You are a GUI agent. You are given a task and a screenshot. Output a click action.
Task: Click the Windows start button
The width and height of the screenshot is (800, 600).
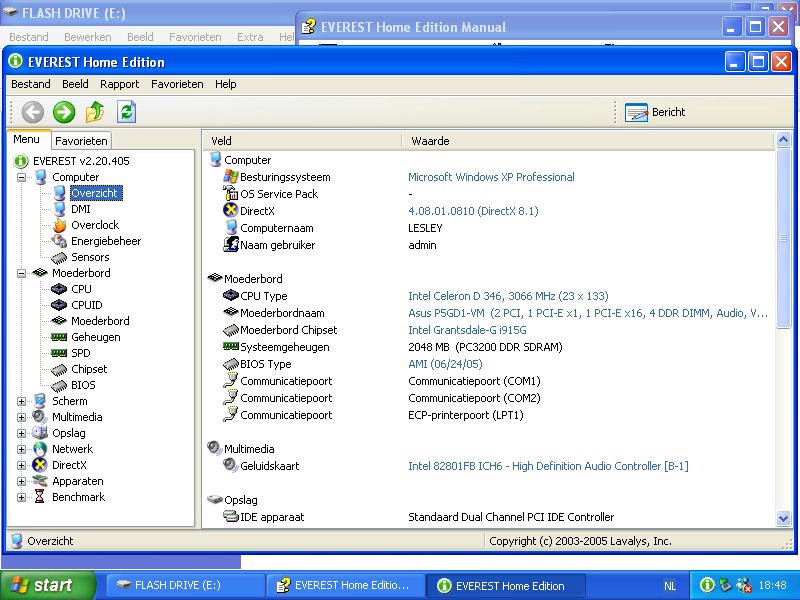[48, 585]
